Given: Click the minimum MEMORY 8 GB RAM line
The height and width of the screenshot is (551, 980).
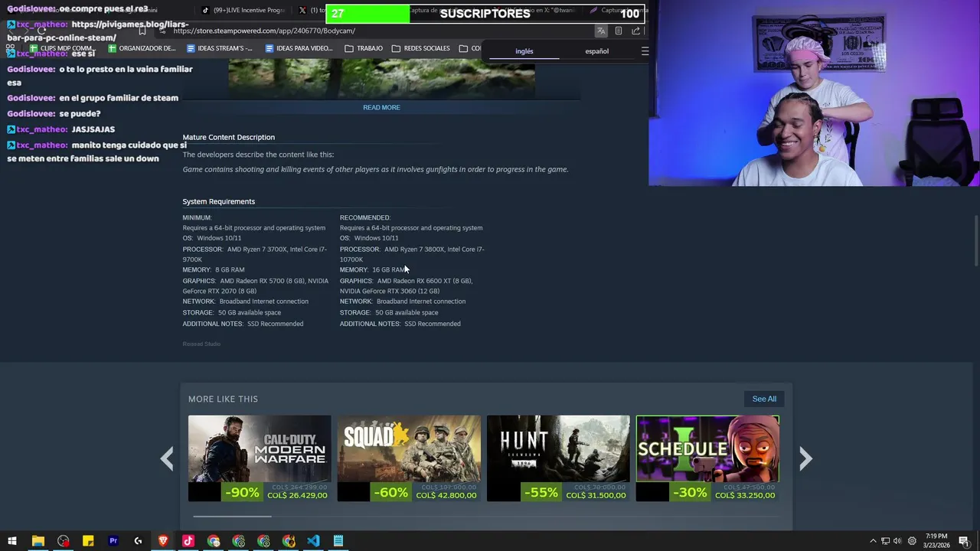Looking at the screenshot, I should click(214, 269).
